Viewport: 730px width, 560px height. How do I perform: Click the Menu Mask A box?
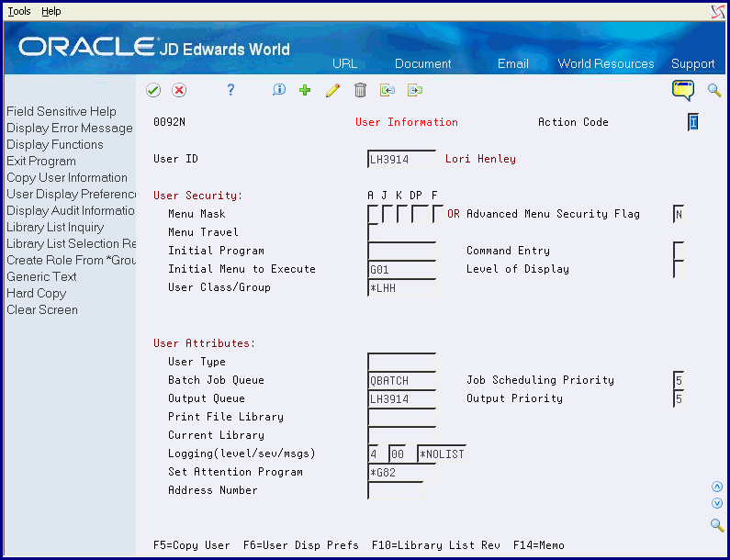click(374, 214)
